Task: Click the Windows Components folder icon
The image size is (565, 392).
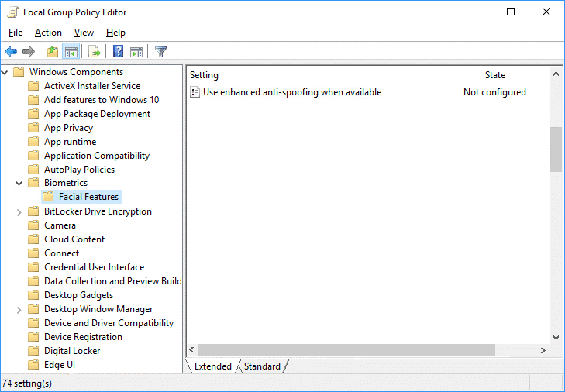Action: tap(19, 72)
